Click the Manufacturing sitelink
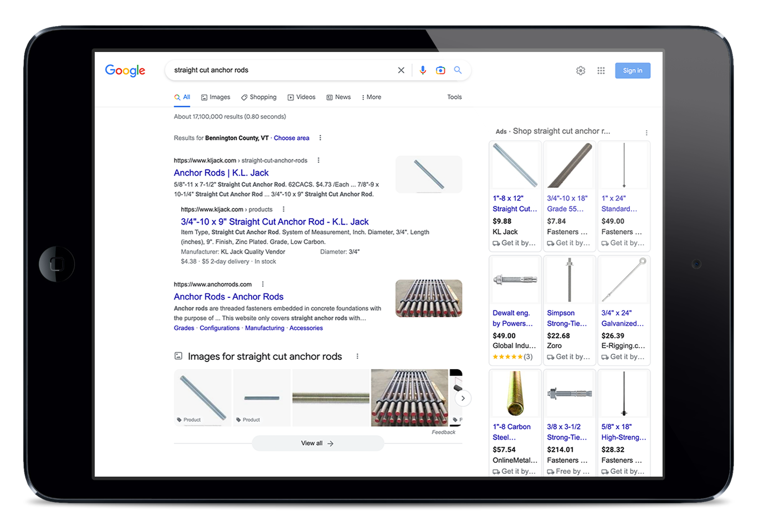Viewport: 759px width, 532px height. pyautogui.click(x=265, y=328)
